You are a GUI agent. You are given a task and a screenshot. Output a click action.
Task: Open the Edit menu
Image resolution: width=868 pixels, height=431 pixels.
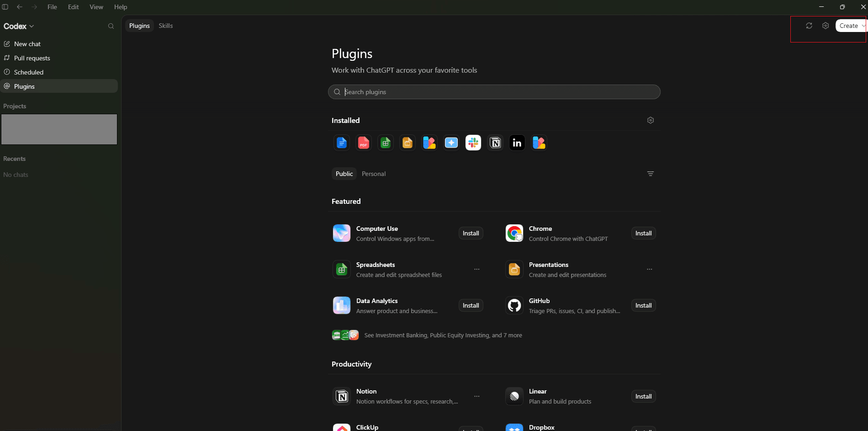[x=74, y=7]
